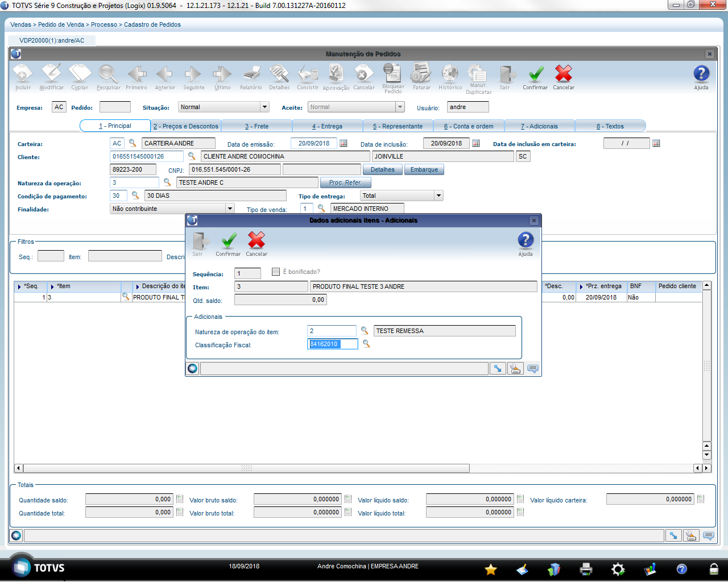Open the Relatório toolbar icon

(x=251, y=77)
